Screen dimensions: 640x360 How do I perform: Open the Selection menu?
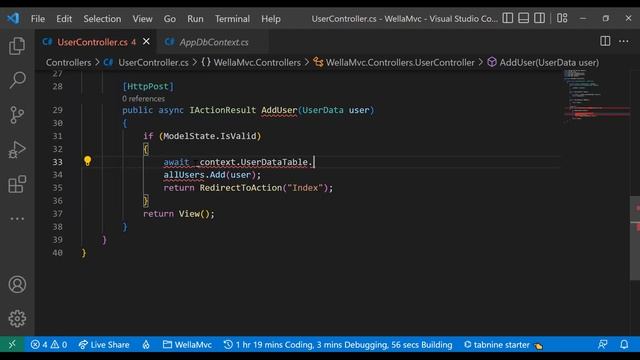(102, 19)
